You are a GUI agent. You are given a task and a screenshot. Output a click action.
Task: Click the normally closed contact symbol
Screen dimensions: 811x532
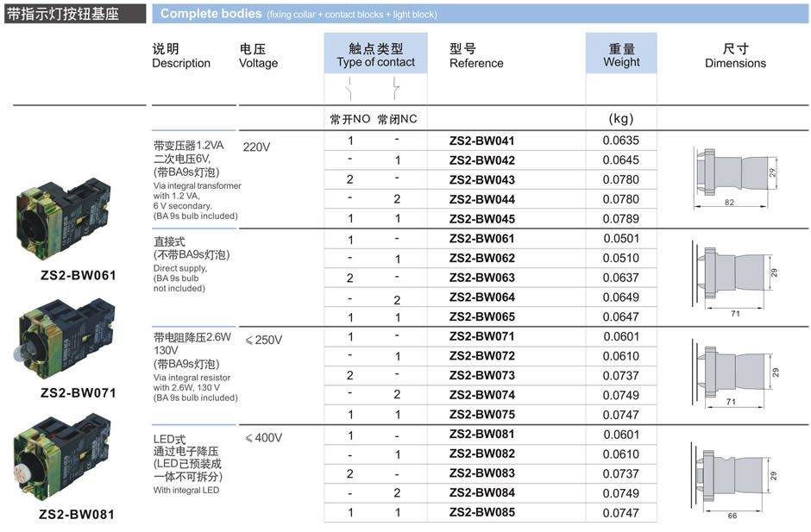coord(396,88)
